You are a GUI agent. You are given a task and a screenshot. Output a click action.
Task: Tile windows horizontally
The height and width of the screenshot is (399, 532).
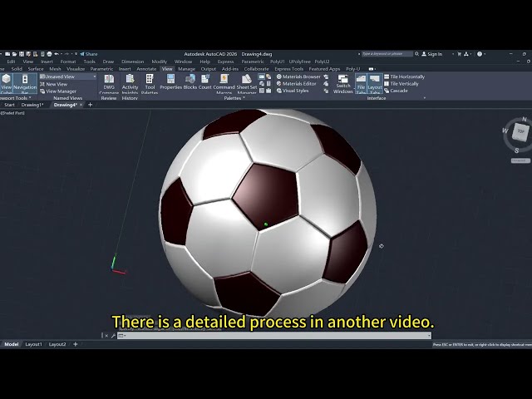404,76
